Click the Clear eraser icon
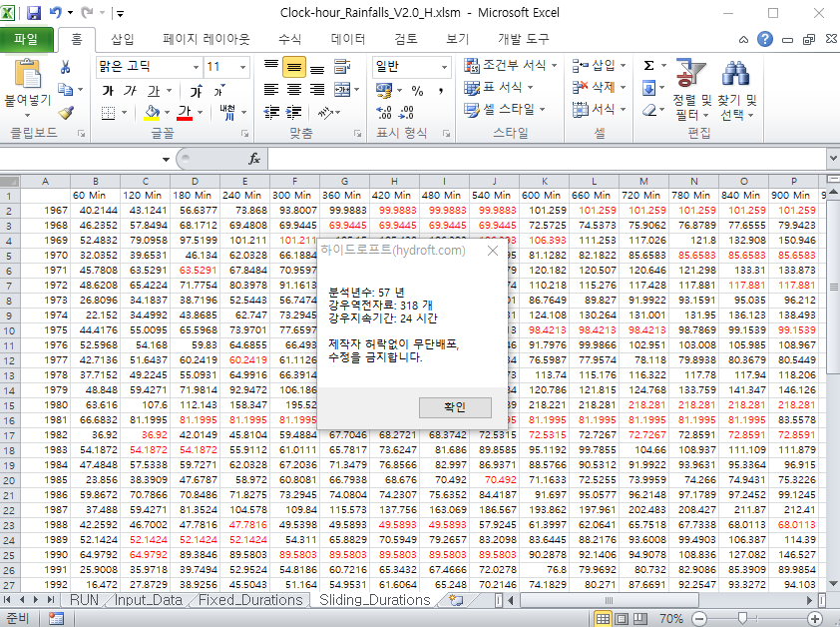This screenshot has width=840, height=627. click(648, 110)
